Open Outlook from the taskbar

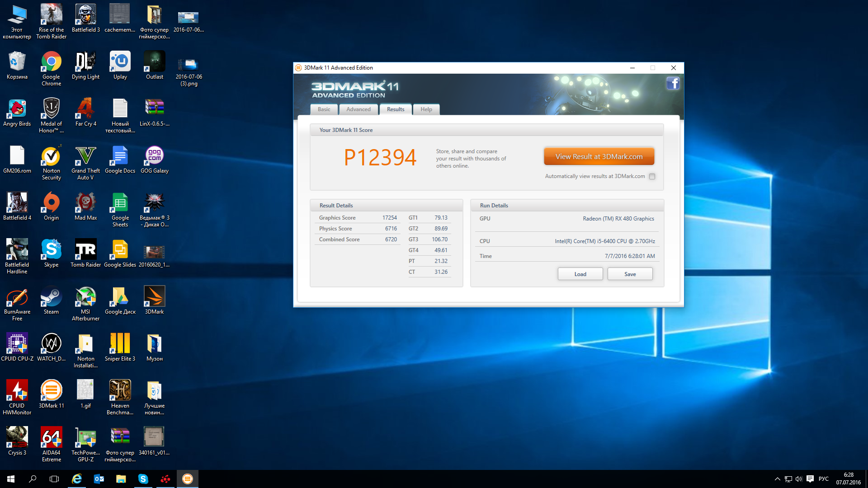(99, 479)
